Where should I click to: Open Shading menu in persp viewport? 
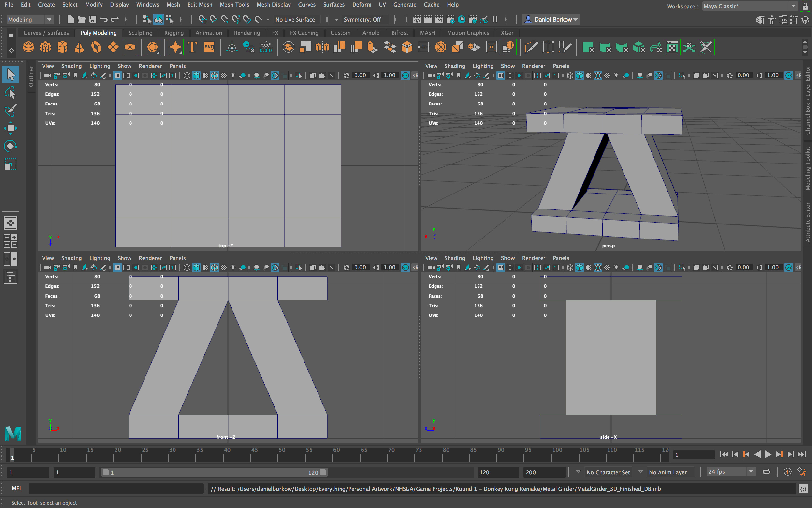[454, 66]
